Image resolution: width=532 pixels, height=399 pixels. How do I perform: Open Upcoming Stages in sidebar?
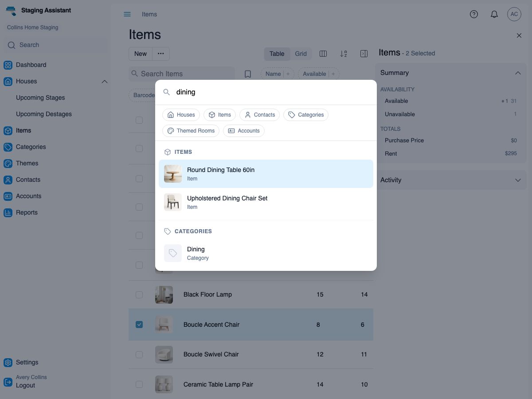point(40,98)
